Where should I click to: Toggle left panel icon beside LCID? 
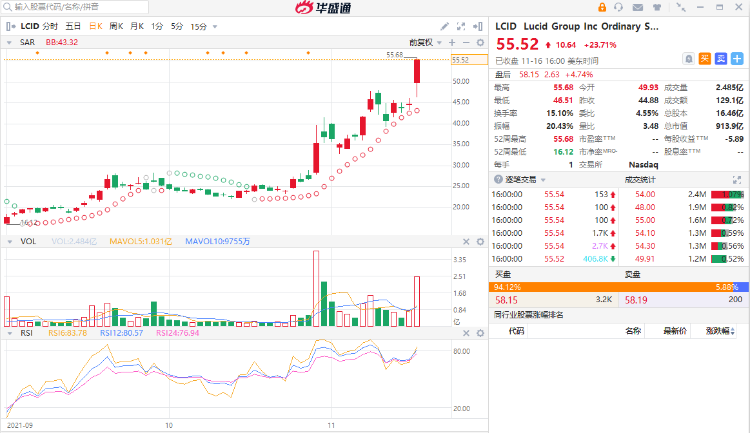point(11,26)
